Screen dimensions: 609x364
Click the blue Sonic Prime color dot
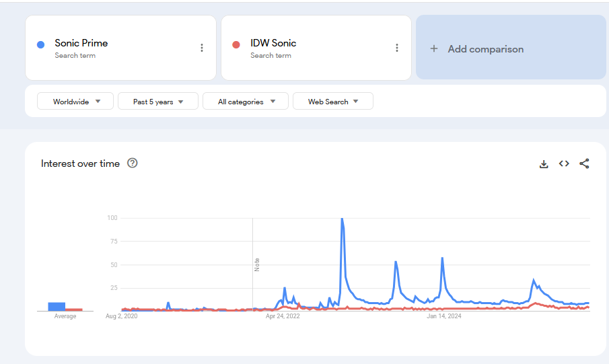point(40,44)
